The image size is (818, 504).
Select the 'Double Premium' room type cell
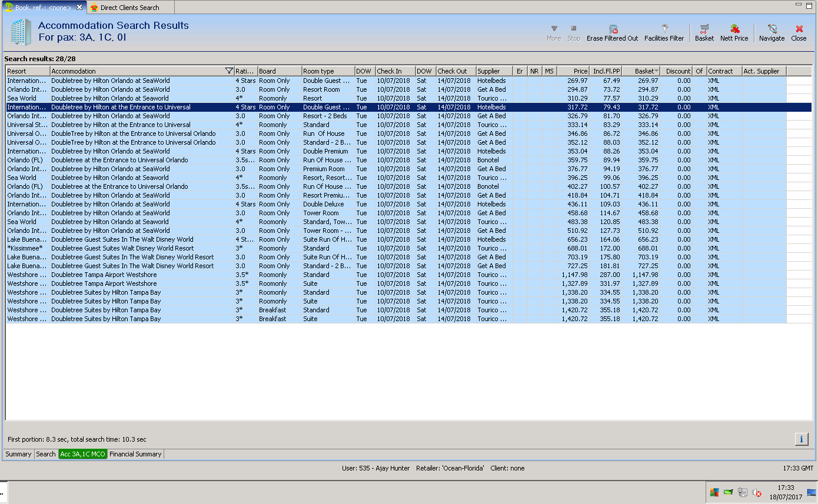[328, 151]
